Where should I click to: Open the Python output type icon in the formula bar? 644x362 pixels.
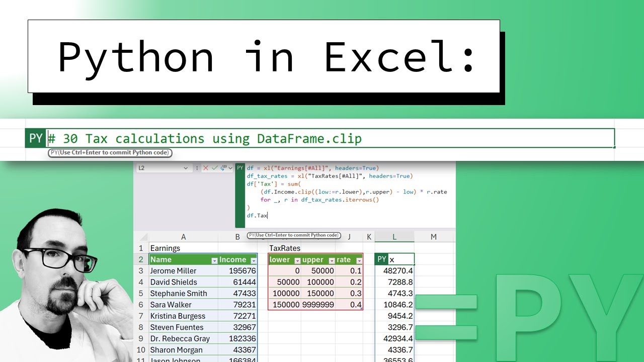pos(223,168)
